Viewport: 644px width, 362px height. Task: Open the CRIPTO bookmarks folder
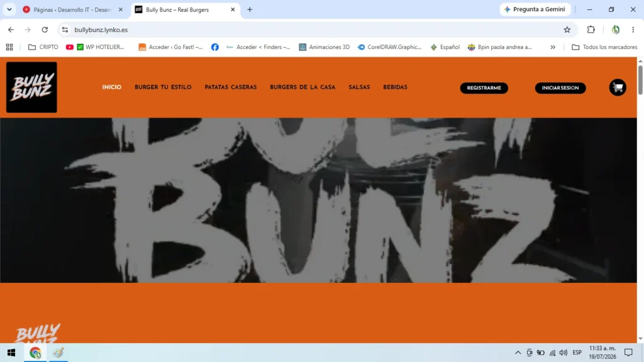(x=43, y=47)
